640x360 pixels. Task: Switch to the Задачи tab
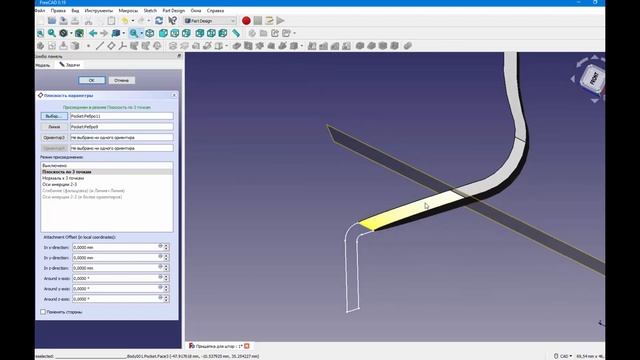(69, 65)
